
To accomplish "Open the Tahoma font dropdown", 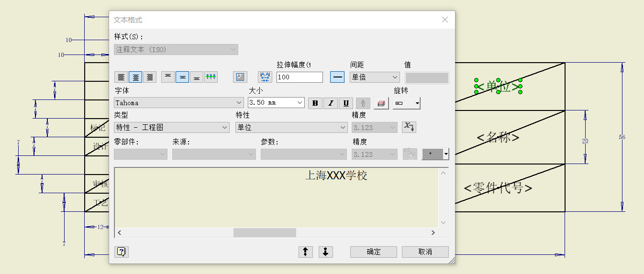I will 179,102.
